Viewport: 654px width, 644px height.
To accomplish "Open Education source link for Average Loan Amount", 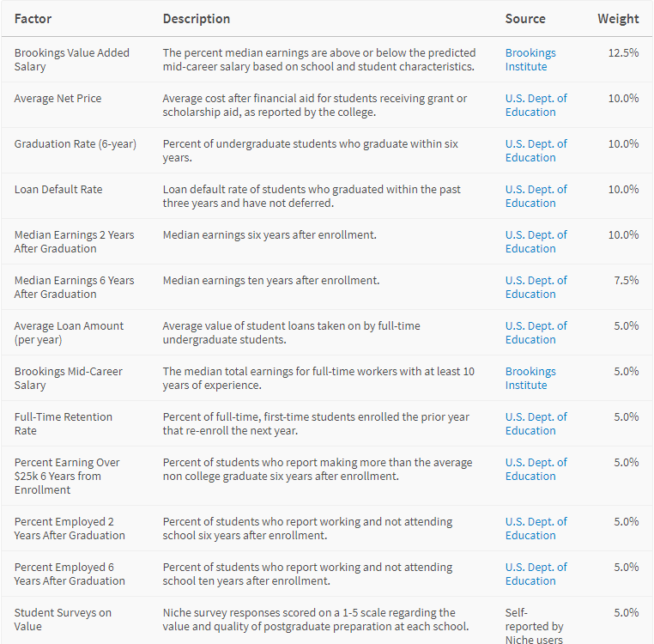I will pyautogui.click(x=536, y=332).
